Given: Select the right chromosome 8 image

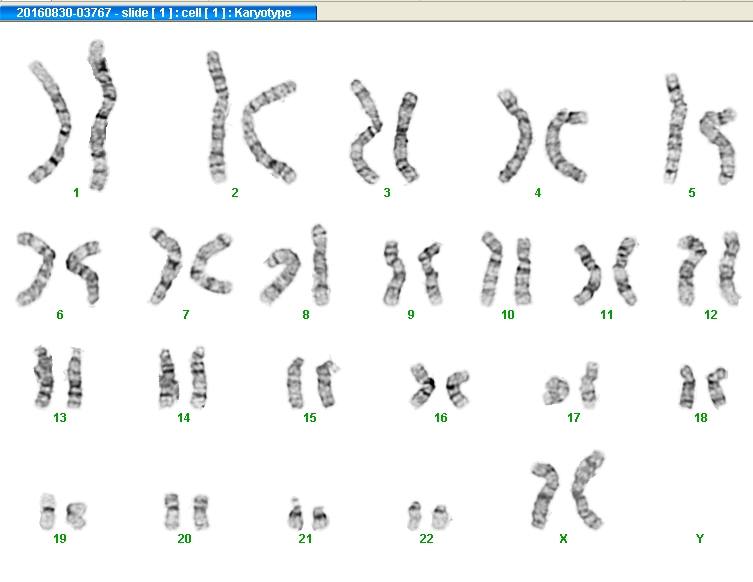Looking at the screenshot, I should pos(320,265).
